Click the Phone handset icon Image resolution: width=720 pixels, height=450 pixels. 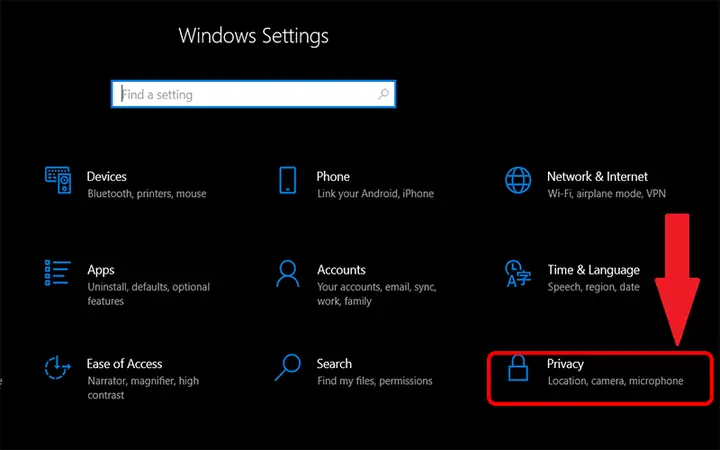click(288, 180)
